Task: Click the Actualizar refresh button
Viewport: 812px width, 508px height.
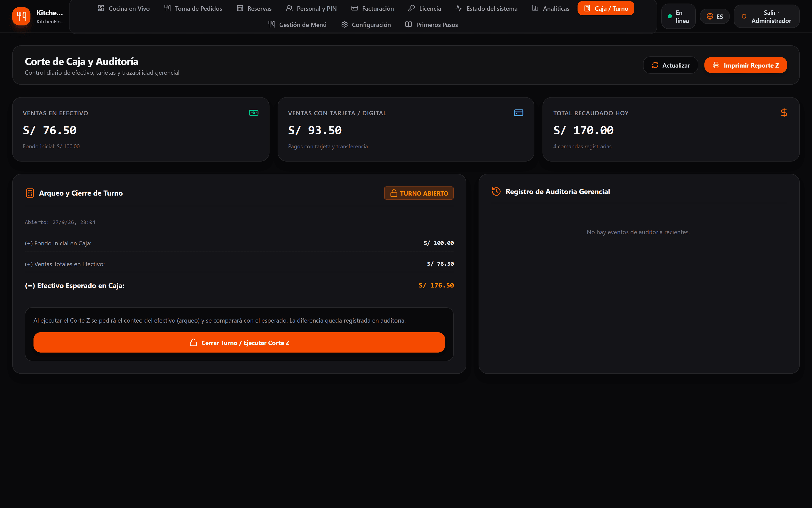Action: tap(670, 65)
